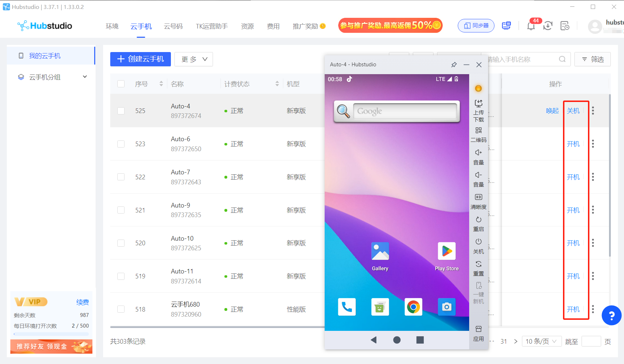The width and height of the screenshot is (624, 364).
Task: Tap the Android back navigation triangle
Action: point(374,340)
